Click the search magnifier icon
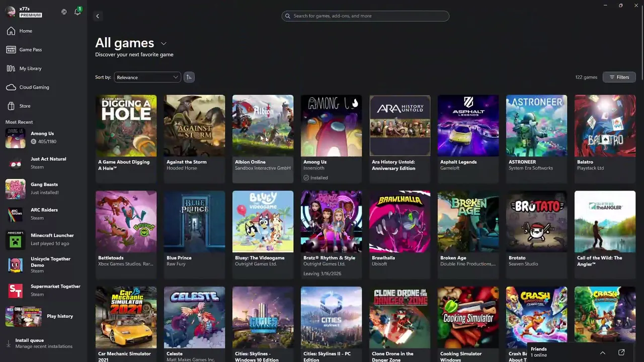This screenshot has width=644, height=362. point(288,16)
